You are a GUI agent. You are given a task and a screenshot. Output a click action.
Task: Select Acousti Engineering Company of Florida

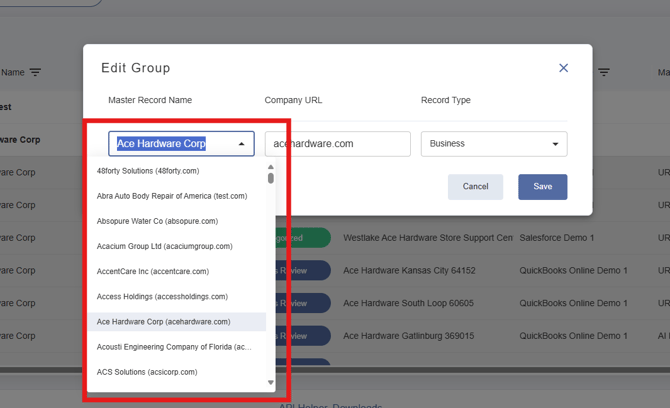point(176,347)
